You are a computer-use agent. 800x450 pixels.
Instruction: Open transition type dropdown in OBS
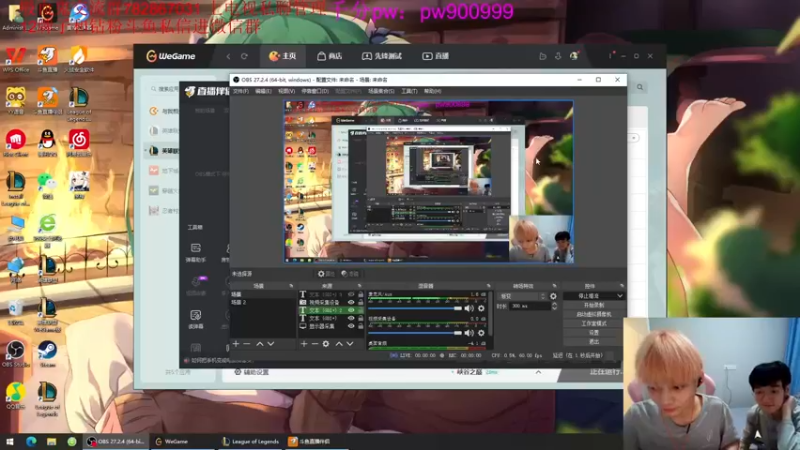coord(522,296)
